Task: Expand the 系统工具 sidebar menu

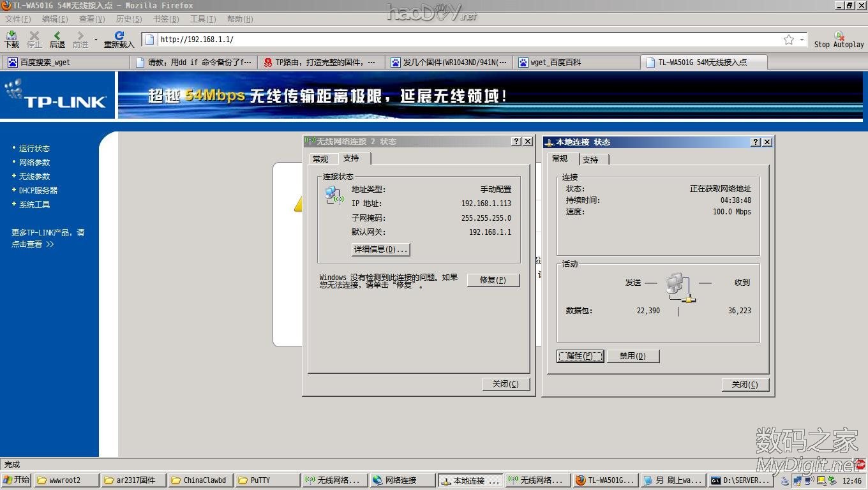Action: 34,205
